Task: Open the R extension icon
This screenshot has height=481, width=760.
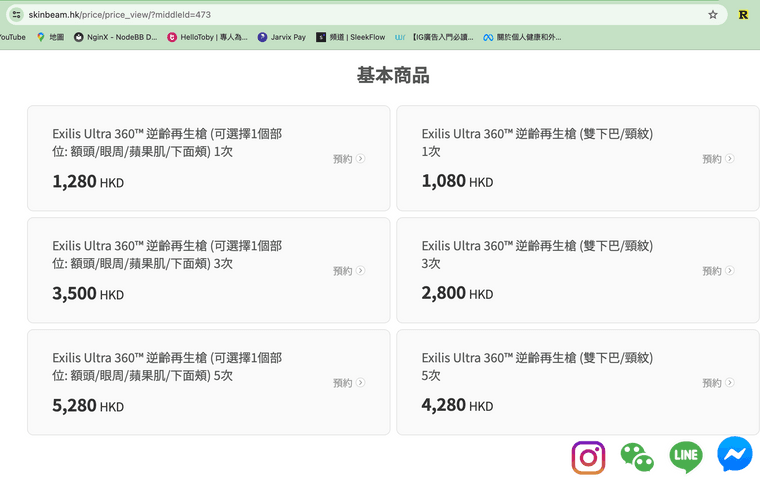Action: 743,15
